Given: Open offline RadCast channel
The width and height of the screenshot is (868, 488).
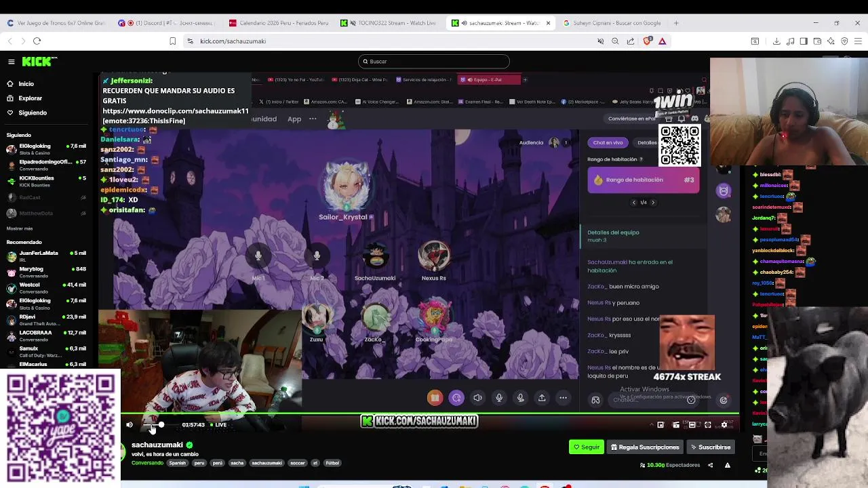Looking at the screenshot, I should coord(46,197).
